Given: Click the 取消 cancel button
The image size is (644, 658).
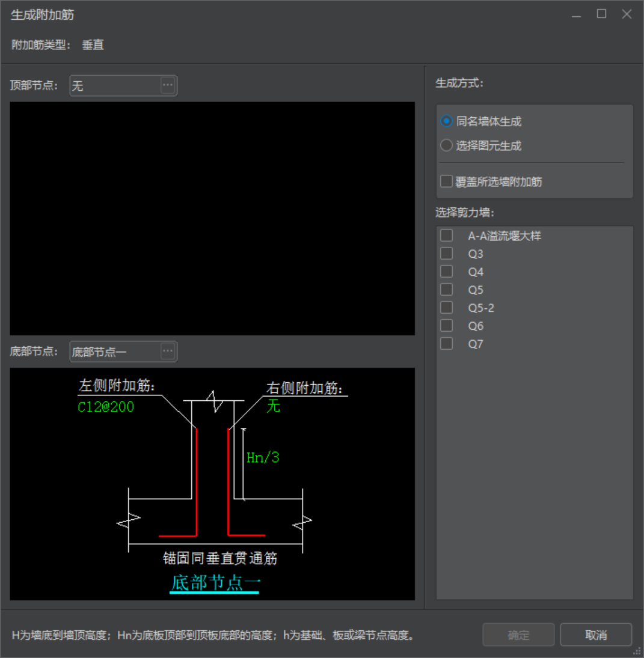Looking at the screenshot, I should (596, 635).
